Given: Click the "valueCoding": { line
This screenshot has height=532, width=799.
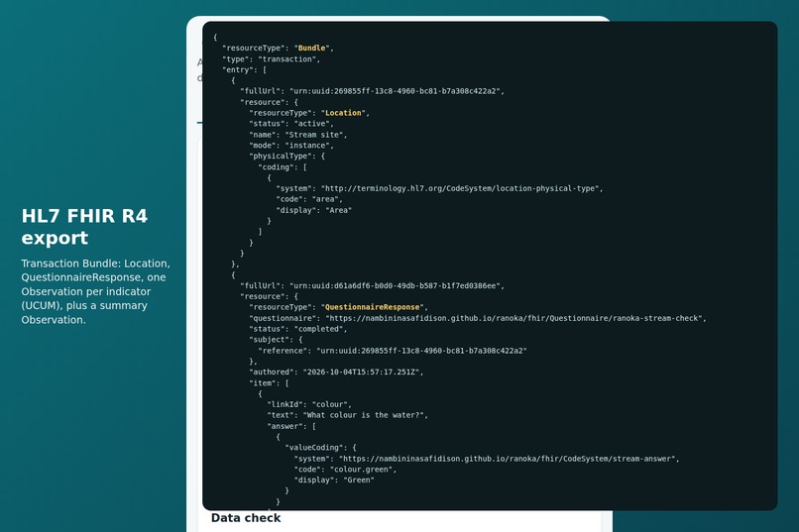Looking at the screenshot, I should (x=320, y=448).
